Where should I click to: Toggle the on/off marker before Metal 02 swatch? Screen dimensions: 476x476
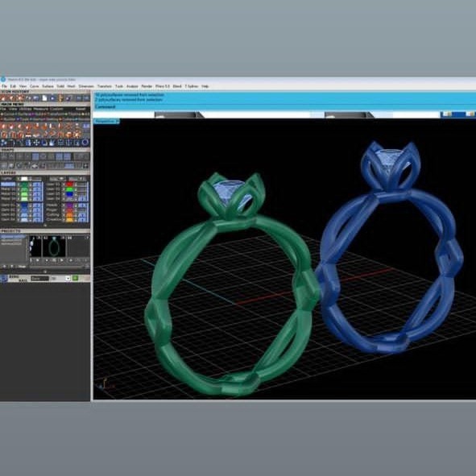pos(19,189)
